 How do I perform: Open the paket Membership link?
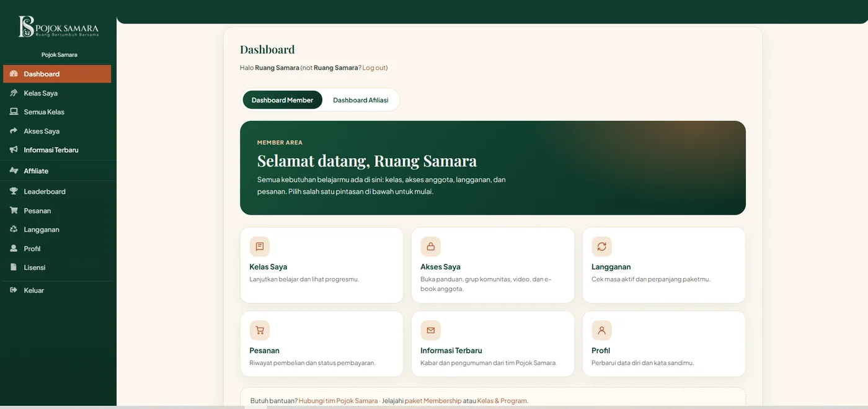click(433, 401)
